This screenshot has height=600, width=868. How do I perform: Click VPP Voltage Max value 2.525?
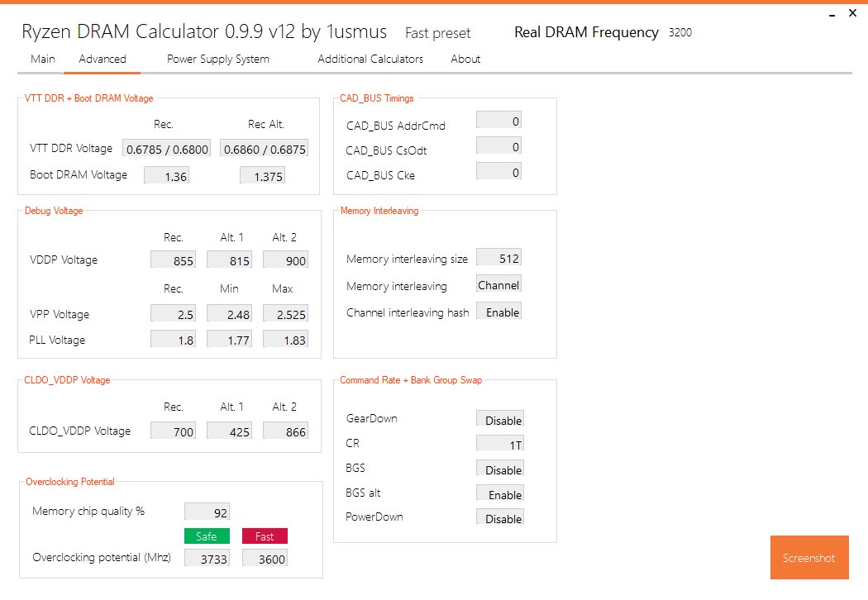(285, 313)
